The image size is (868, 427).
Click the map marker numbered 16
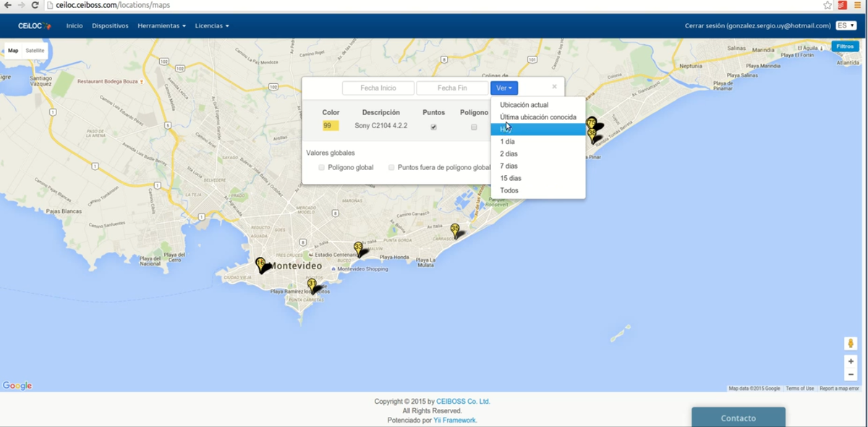260,265
